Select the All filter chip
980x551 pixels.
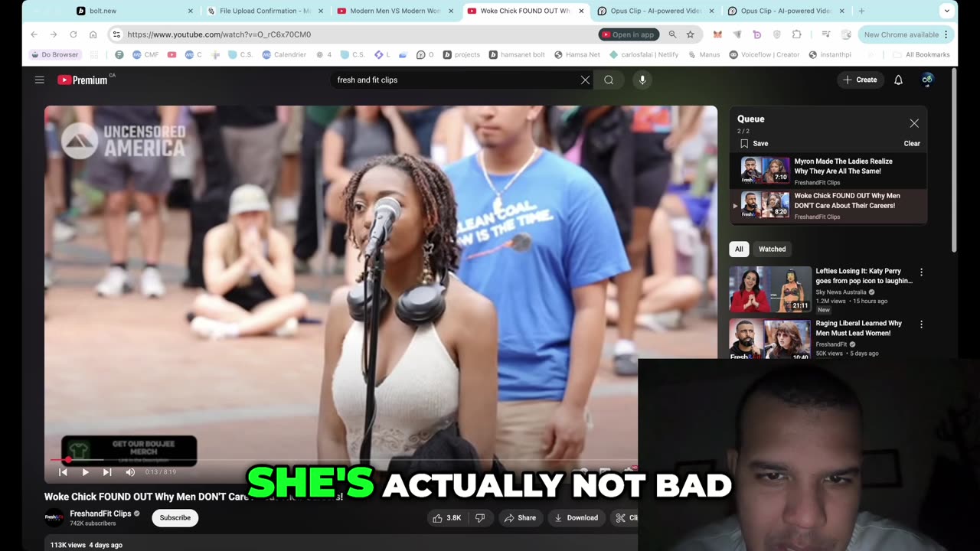(739, 249)
